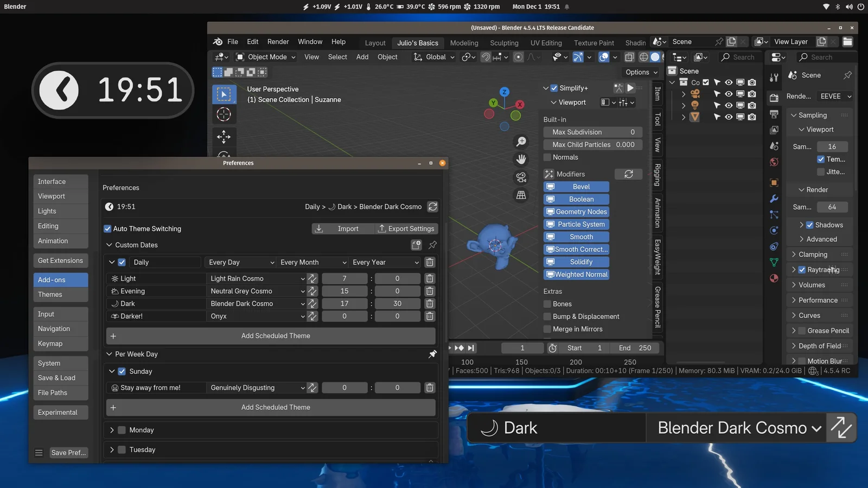
Task: Open the Render Properties tab icon
Action: click(x=774, y=98)
